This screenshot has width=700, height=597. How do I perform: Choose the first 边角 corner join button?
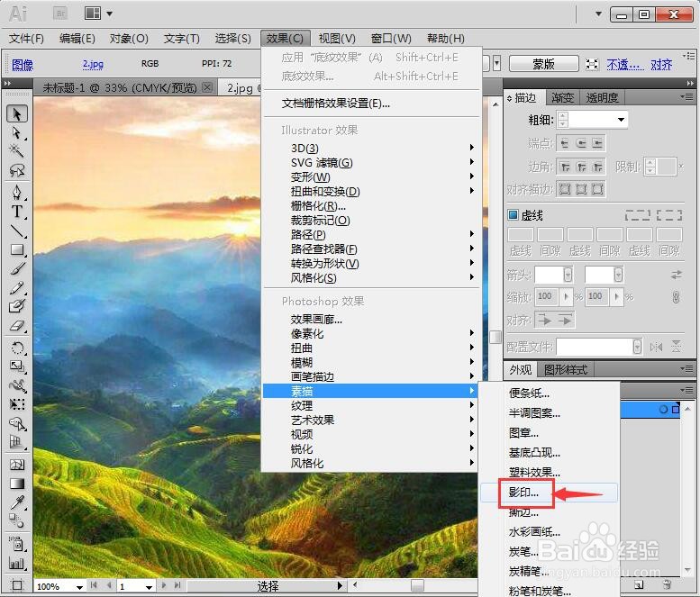pos(565,167)
